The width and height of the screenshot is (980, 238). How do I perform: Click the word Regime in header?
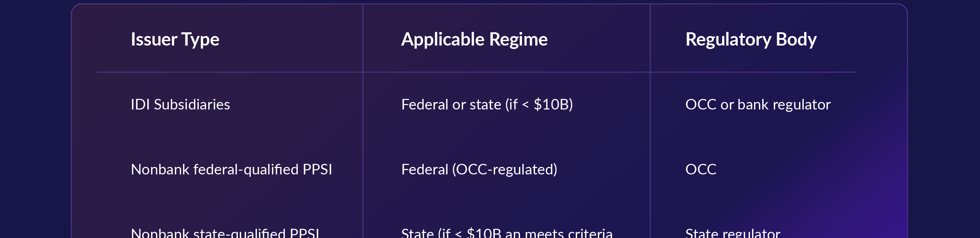[x=518, y=39]
